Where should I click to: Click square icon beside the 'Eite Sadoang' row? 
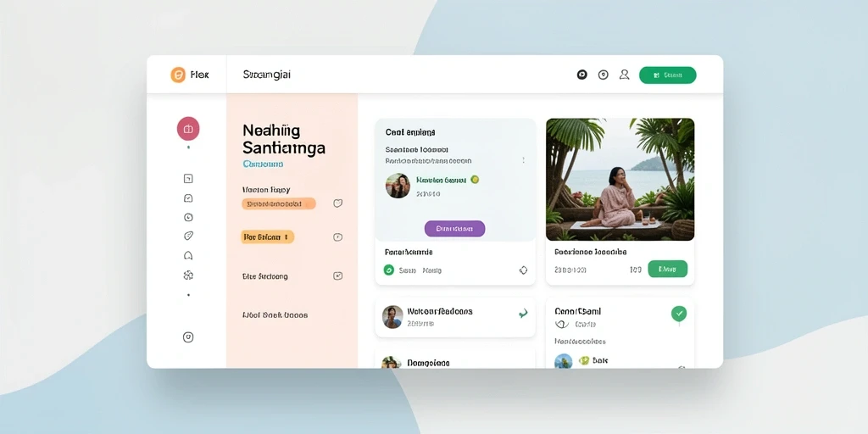click(x=337, y=275)
